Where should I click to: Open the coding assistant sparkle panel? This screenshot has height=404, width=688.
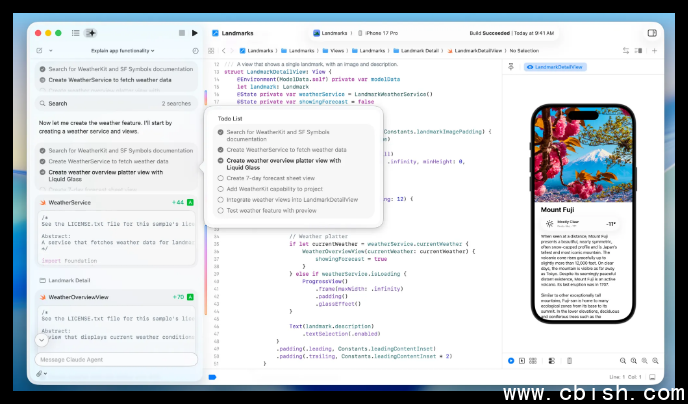tap(91, 33)
